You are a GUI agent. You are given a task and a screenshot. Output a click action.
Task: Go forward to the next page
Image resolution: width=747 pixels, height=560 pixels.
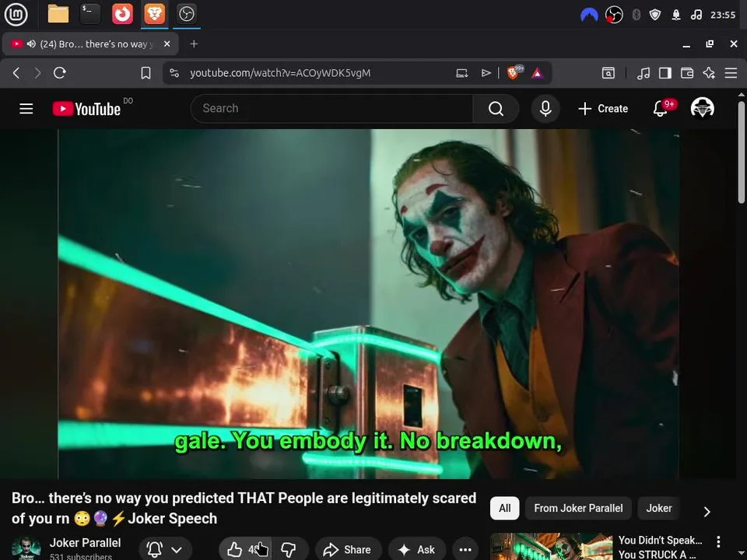[x=37, y=73]
